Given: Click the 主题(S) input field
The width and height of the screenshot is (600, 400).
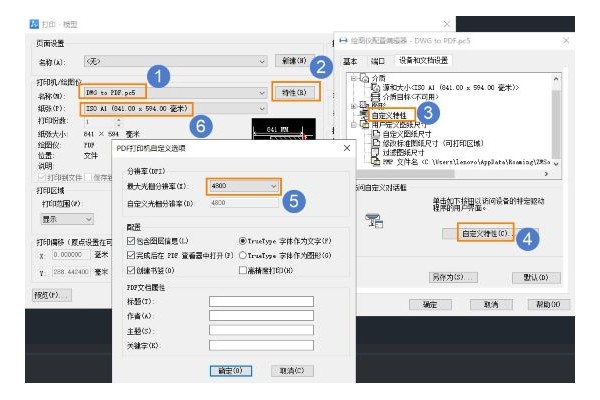Looking at the screenshot, I should point(261,330).
